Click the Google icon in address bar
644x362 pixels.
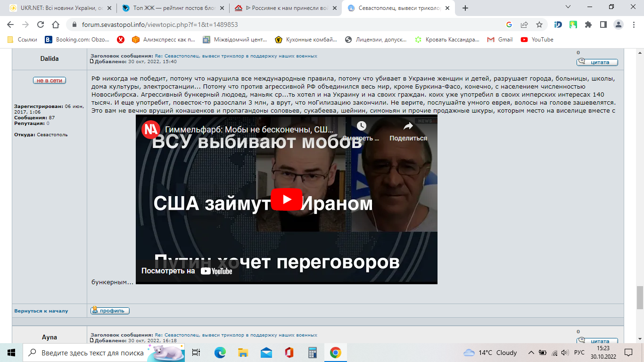coord(509,25)
